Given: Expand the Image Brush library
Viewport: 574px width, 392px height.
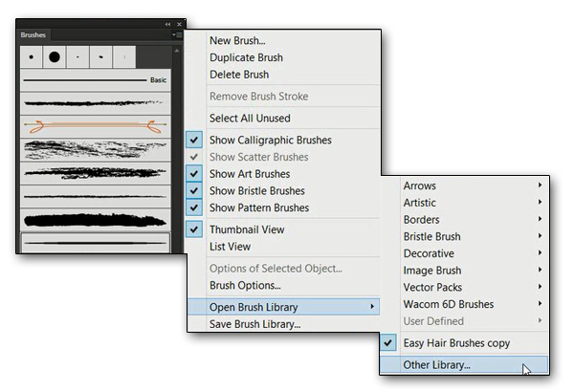Looking at the screenshot, I should point(464,271).
